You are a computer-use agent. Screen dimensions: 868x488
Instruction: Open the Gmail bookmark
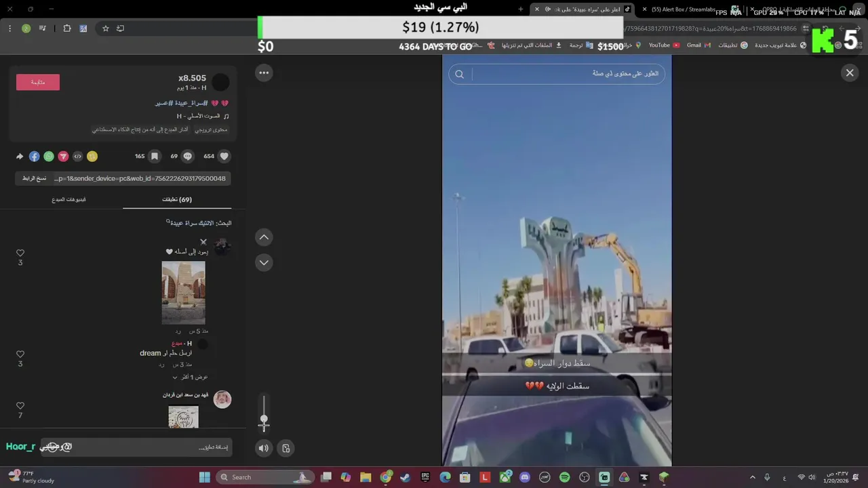(698, 45)
